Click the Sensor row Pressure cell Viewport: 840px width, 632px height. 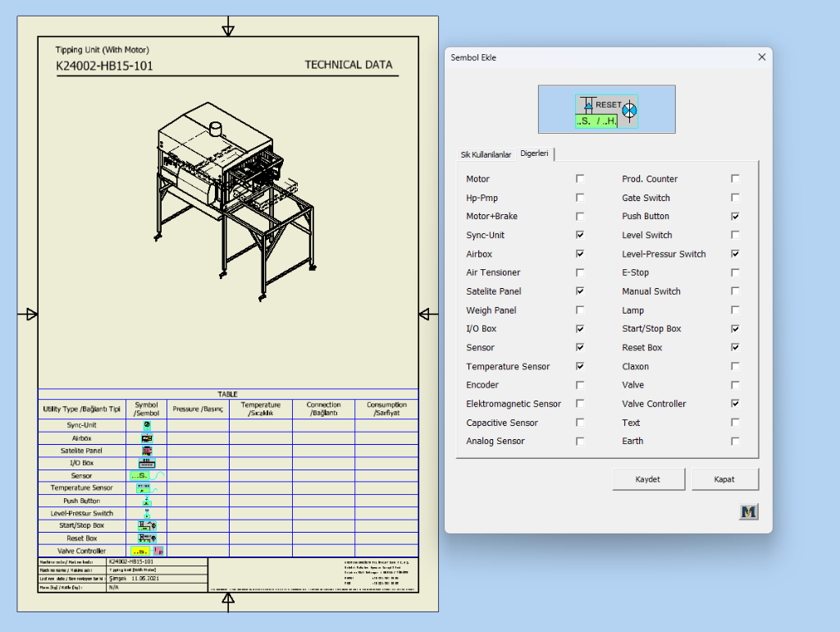point(198,475)
